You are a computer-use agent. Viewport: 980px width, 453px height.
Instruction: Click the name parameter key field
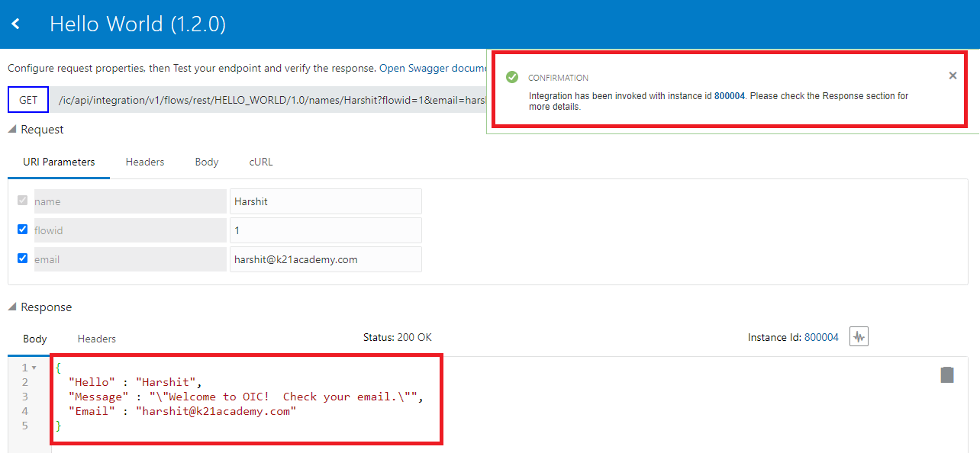129,201
